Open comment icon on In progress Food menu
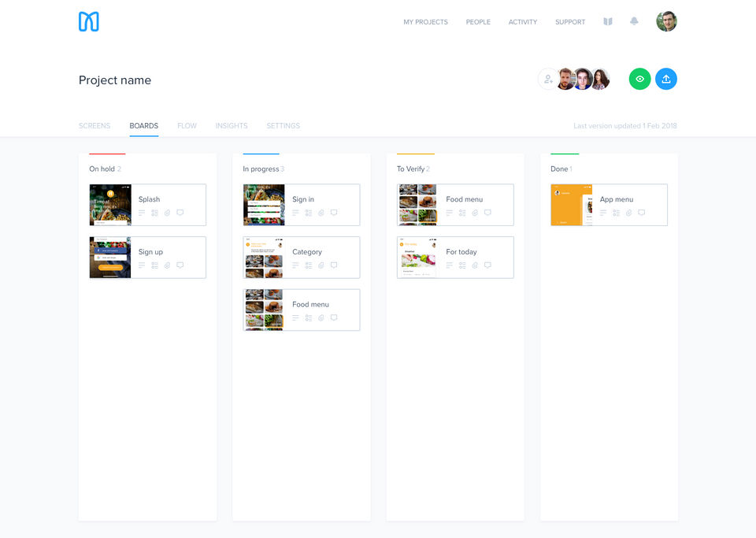This screenshot has height=538, width=756. click(334, 317)
